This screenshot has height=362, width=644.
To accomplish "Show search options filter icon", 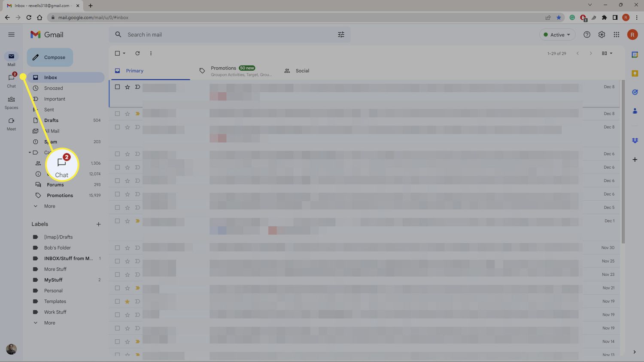I will click(x=341, y=35).
